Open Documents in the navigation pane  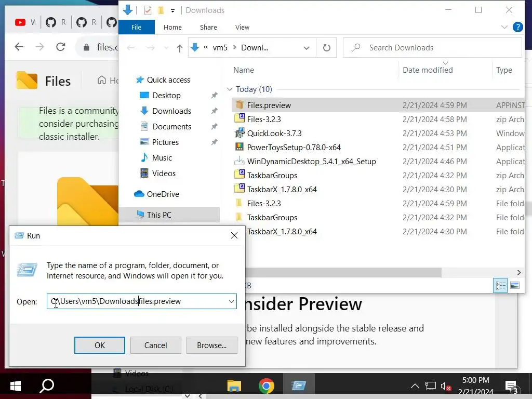171,127
